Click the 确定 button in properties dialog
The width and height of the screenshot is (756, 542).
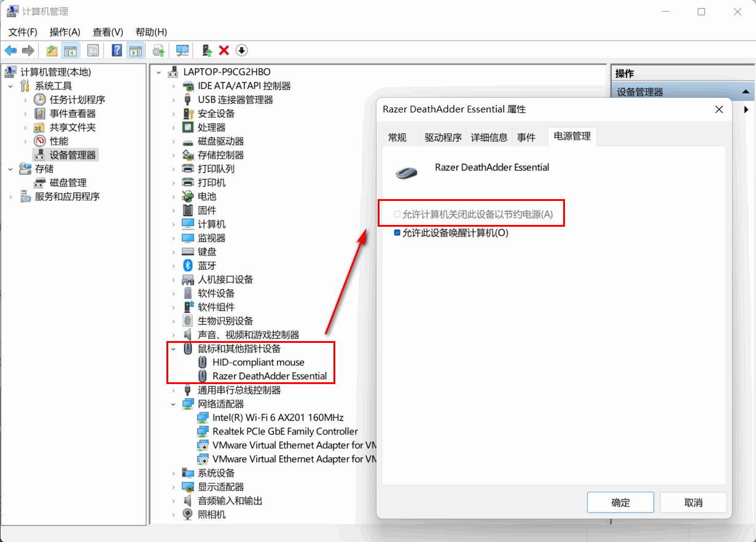click(620, 503)
